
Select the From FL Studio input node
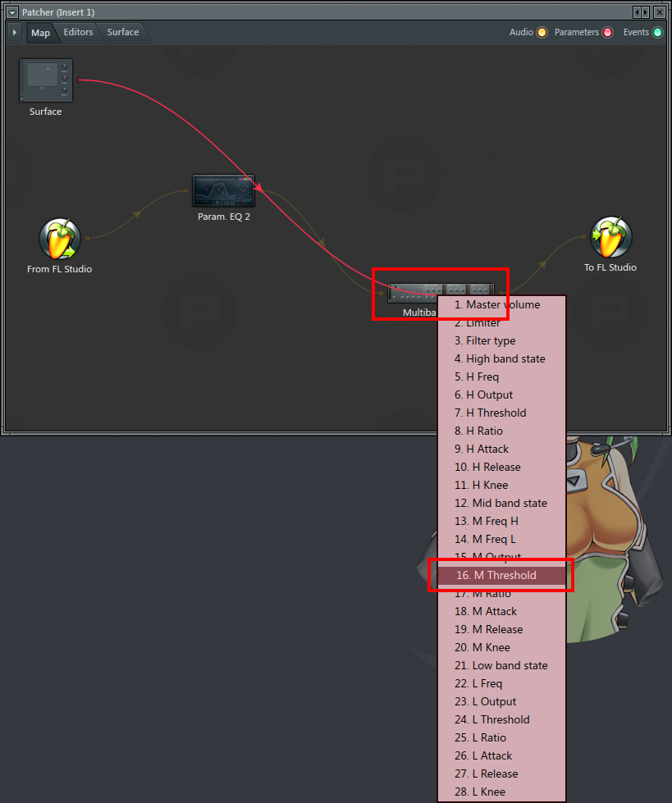[x=60, y=239]
